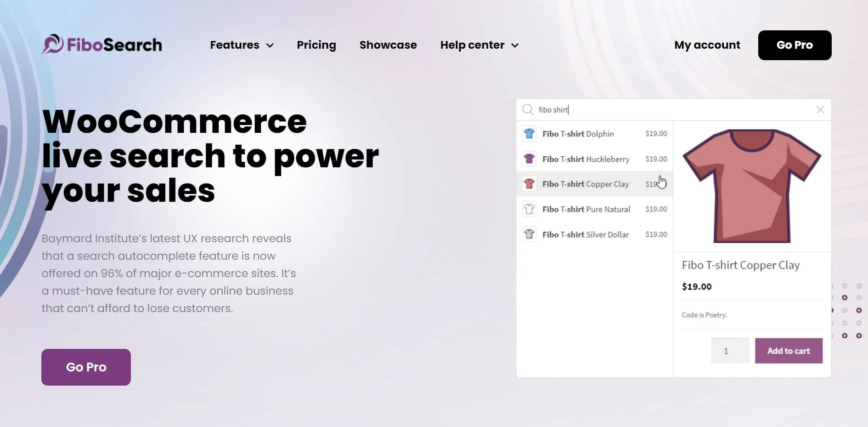Click the white Pure Natural T-shirt icon
Screen dimensions: 868x427
(x=529, y=209)
